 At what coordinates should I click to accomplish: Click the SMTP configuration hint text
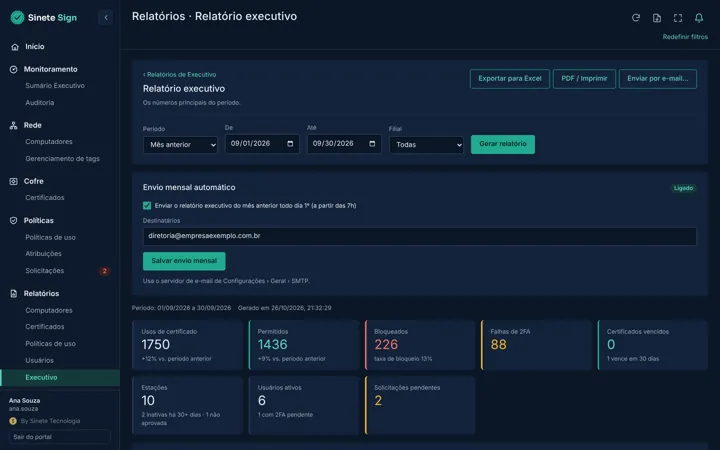226,281
